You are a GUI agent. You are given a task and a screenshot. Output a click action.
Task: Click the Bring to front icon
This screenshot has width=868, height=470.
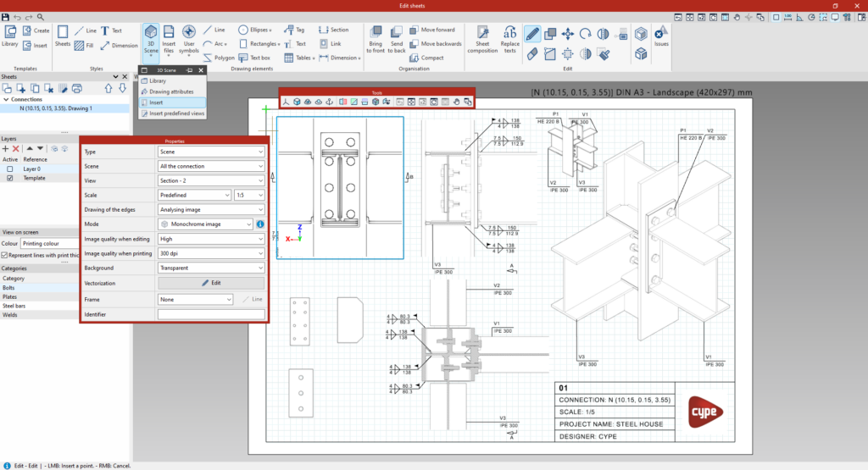376,40
